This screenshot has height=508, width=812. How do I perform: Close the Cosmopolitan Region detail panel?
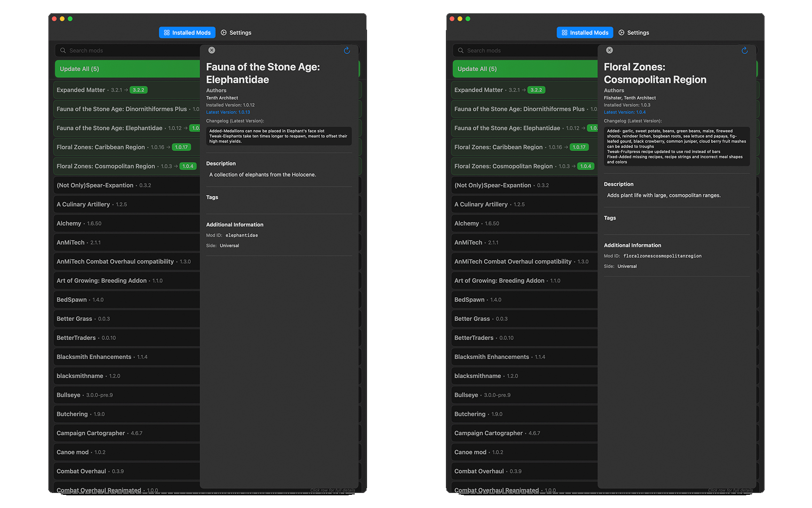coord(609,50)
